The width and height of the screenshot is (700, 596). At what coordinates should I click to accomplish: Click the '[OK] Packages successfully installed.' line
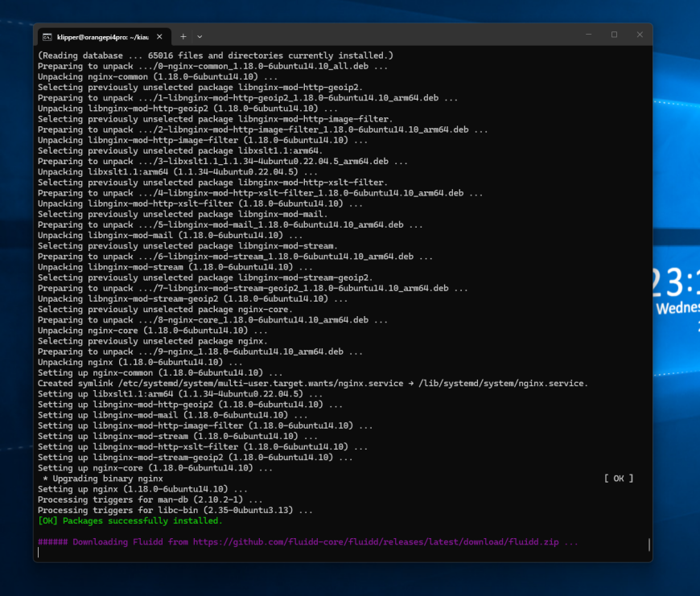pos(130,520)
